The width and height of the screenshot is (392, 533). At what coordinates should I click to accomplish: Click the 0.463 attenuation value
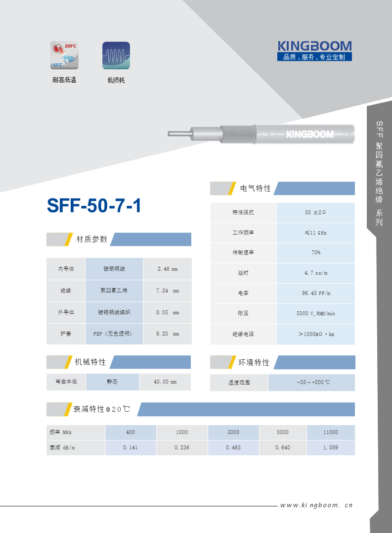(233, 448)
